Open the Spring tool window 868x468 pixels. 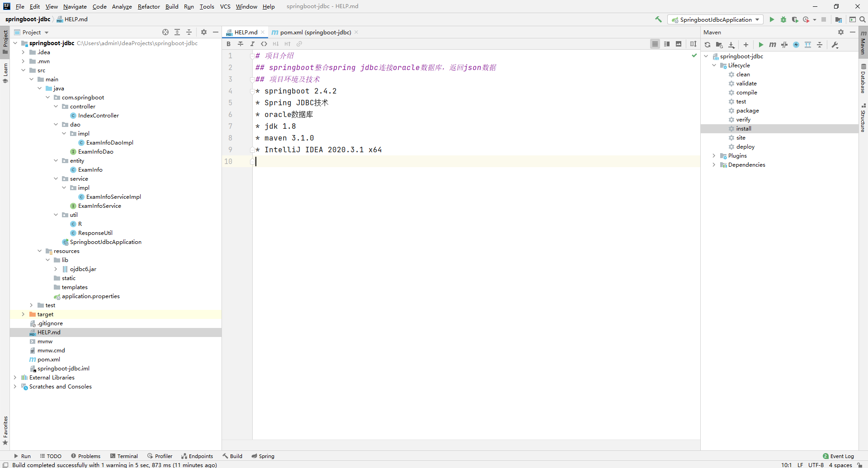tap(263, 456)
